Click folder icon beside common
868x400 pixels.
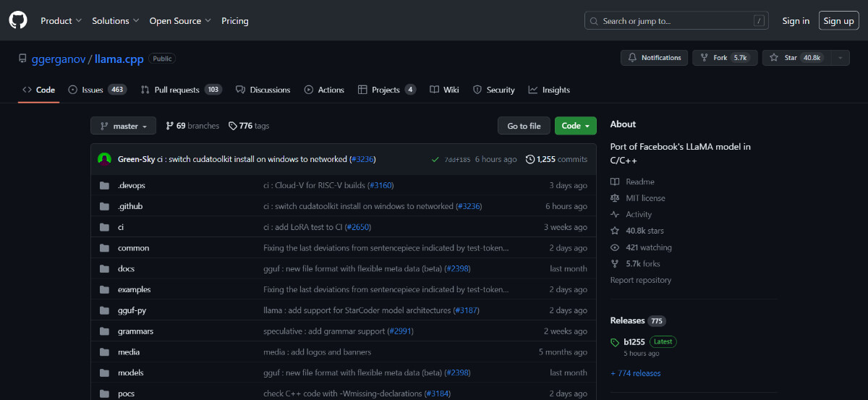tap(104, 248)
